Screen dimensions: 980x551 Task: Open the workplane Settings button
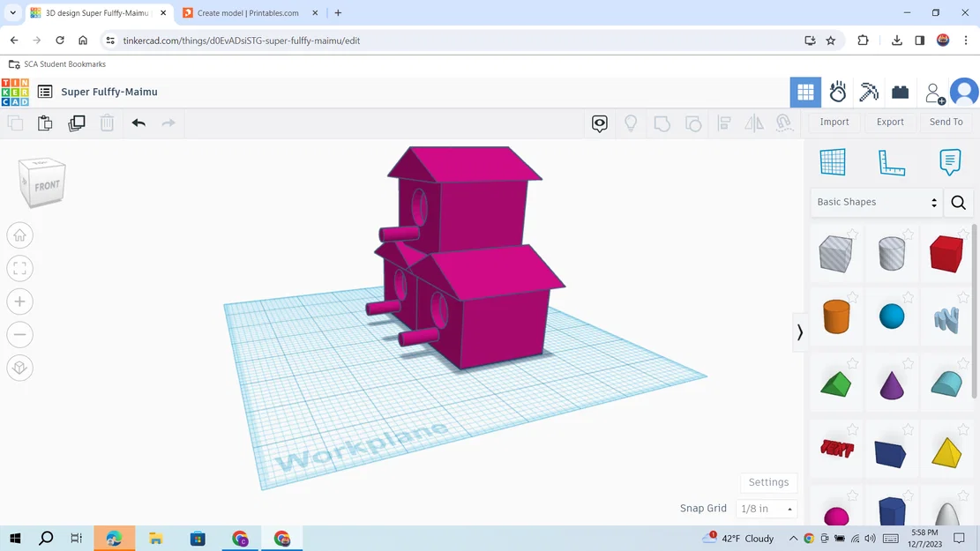[x=769, y=482]
